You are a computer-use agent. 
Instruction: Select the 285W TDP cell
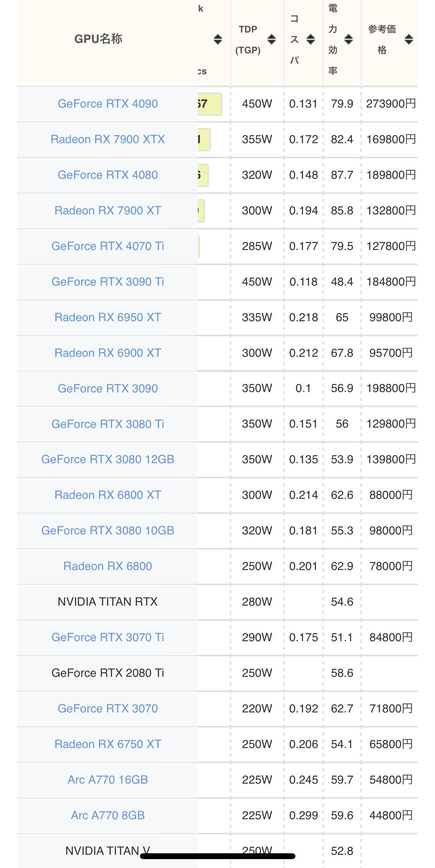(x=257, y=246)
